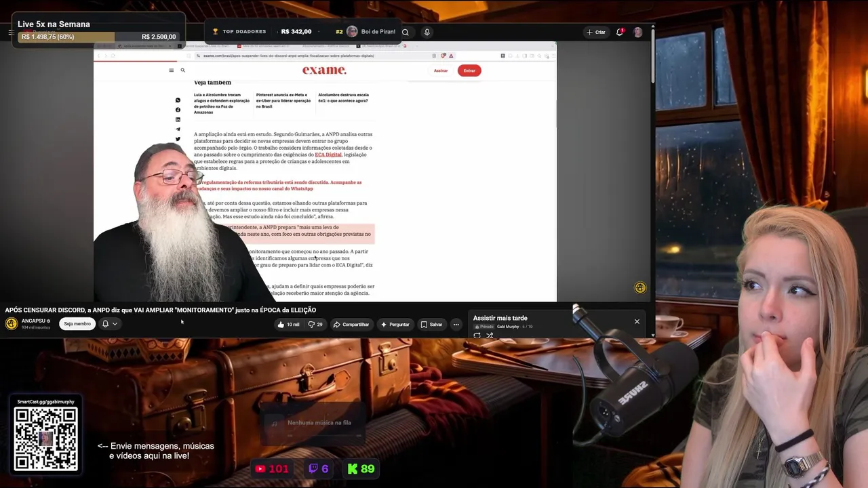
Task: Click the Seja membro button
Action: tap(77, 324)
